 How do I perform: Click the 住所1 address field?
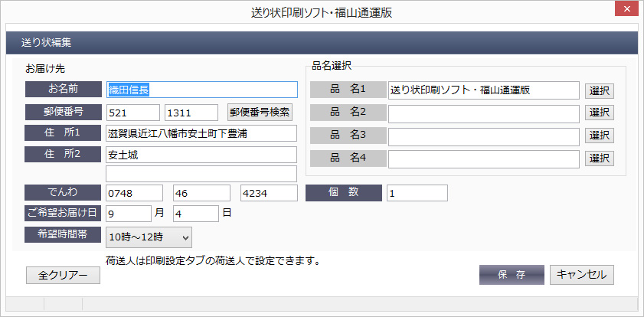click(201, 133)
